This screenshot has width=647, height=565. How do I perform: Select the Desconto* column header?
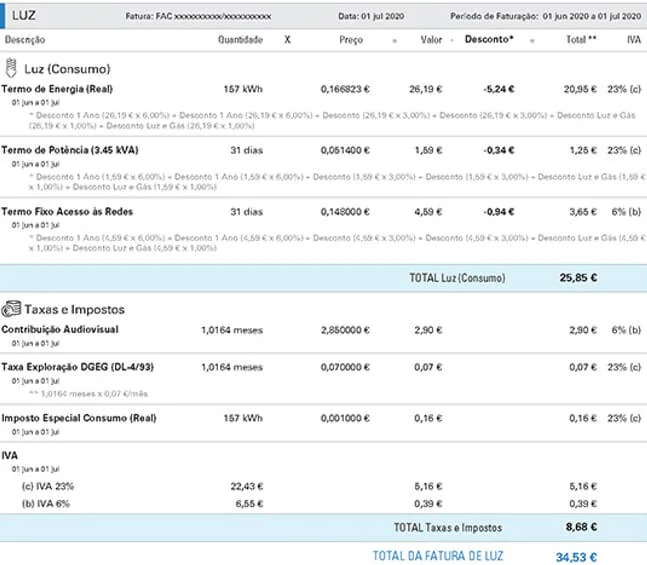489,39
